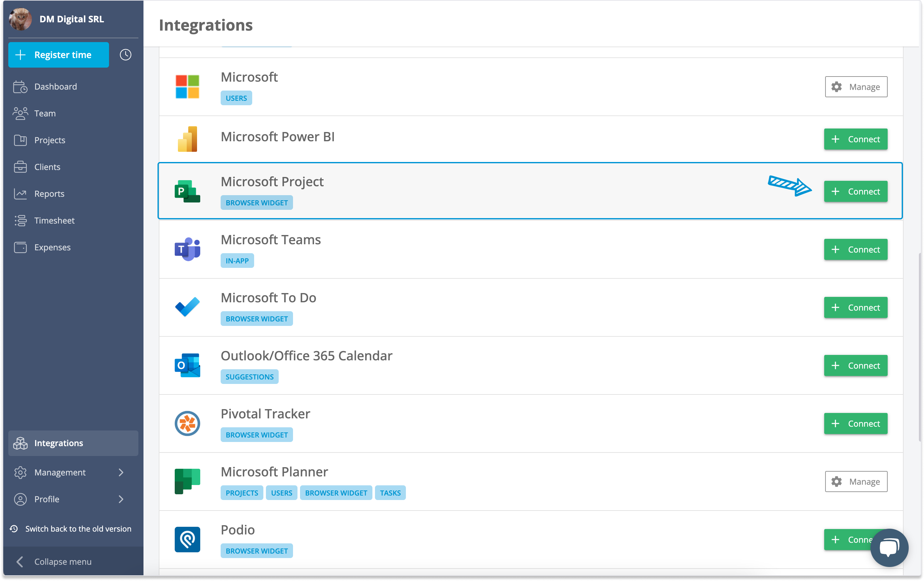This screenshot has height=581, width=924.
Task: Connect Microsoft To Do
Action: click(x=856, y=307)
